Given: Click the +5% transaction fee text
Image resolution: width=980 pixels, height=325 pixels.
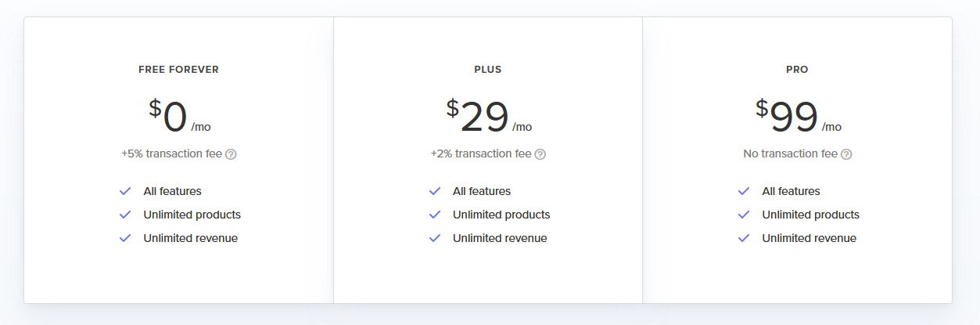Looking at the screenshot, I should coord(171,153).
